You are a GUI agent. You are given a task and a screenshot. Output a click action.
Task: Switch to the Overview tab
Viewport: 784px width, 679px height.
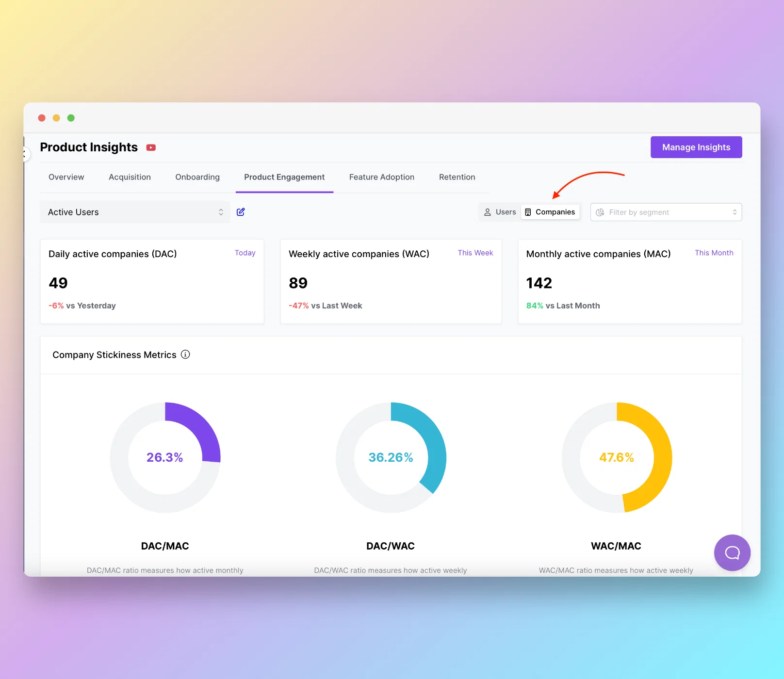(66, 177)
